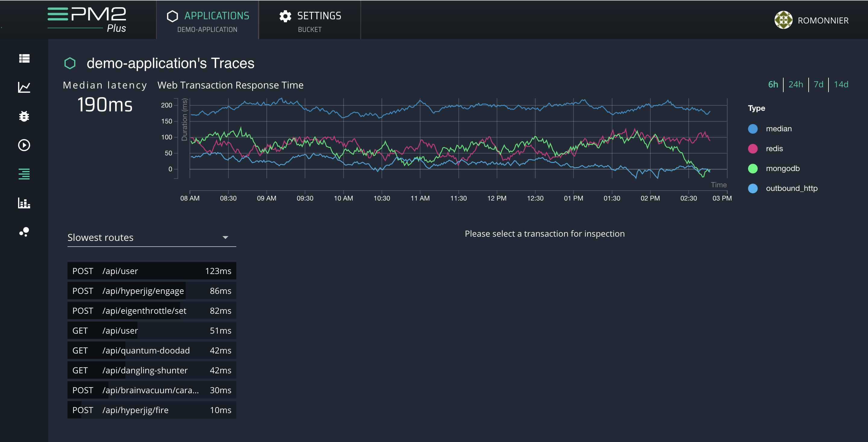Click the median legend label
The image size is (868, 442).
point(779,129)
